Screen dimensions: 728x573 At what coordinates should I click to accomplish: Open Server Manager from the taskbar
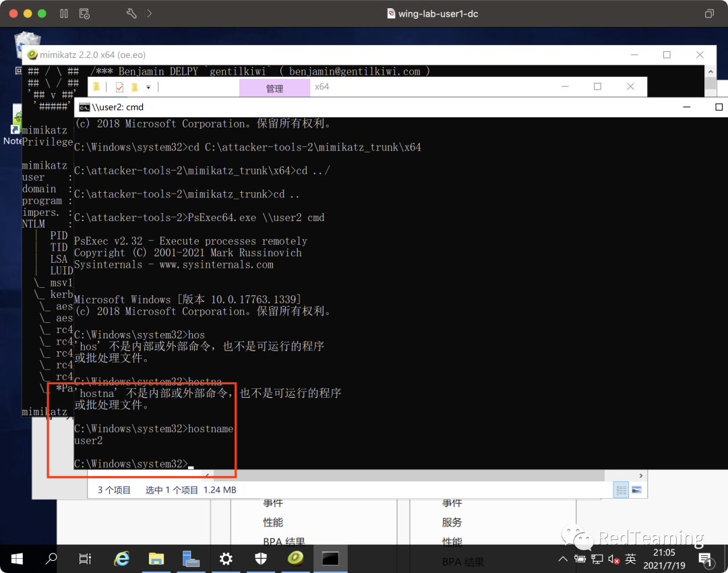click(x=191, y=559)
